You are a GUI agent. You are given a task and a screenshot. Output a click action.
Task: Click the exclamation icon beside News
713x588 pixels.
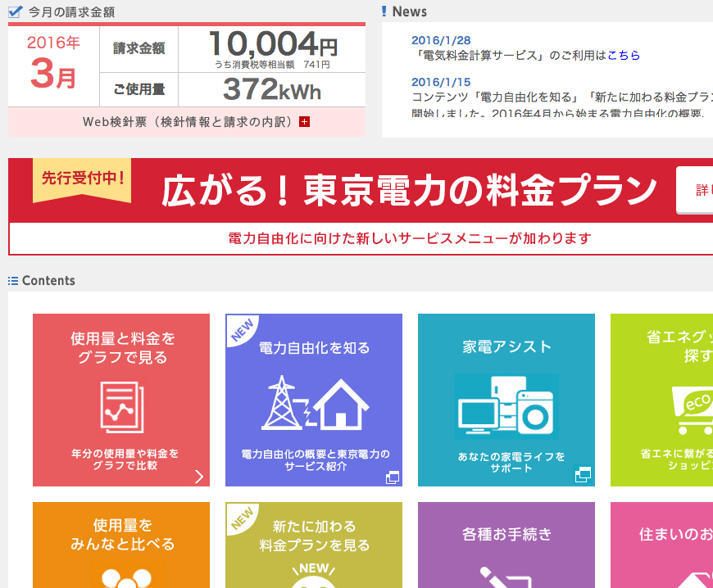tap(384, 11)
